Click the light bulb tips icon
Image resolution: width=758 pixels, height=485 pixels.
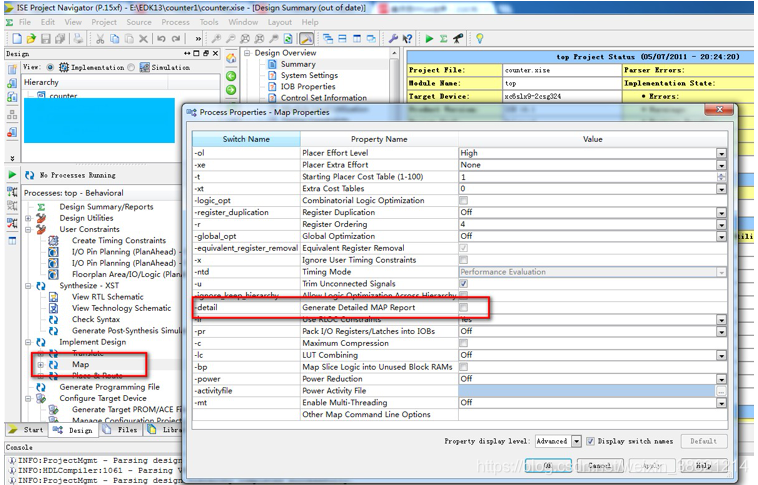[x=480, y=39]
